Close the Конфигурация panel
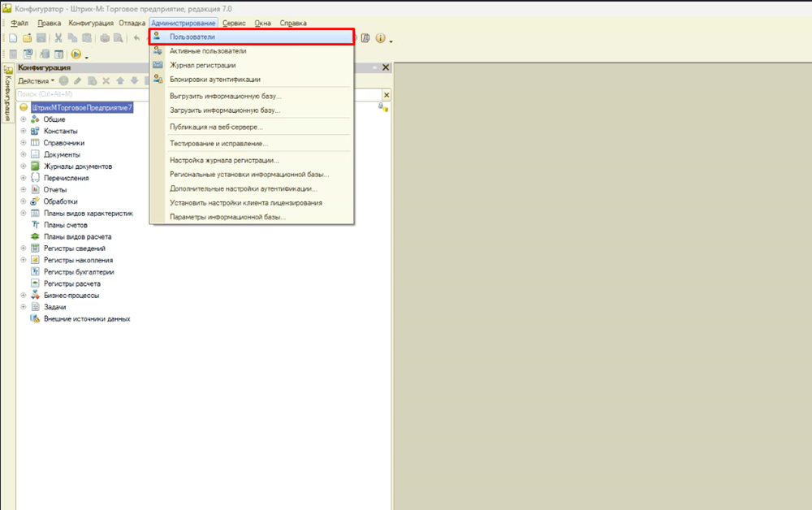Viewport: 812px width, 510px height. pyautogui.click(x=386, y=68)
